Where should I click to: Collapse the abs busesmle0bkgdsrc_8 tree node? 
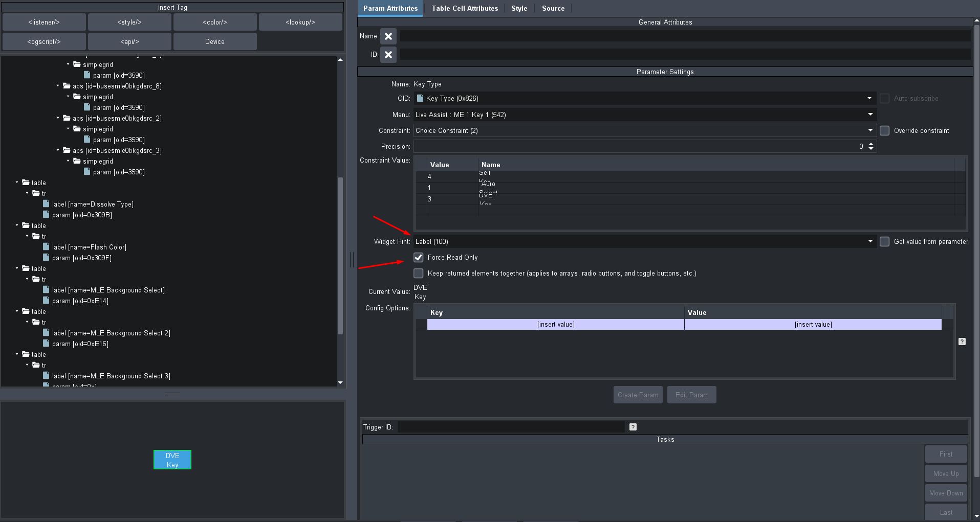click(58, 86)
